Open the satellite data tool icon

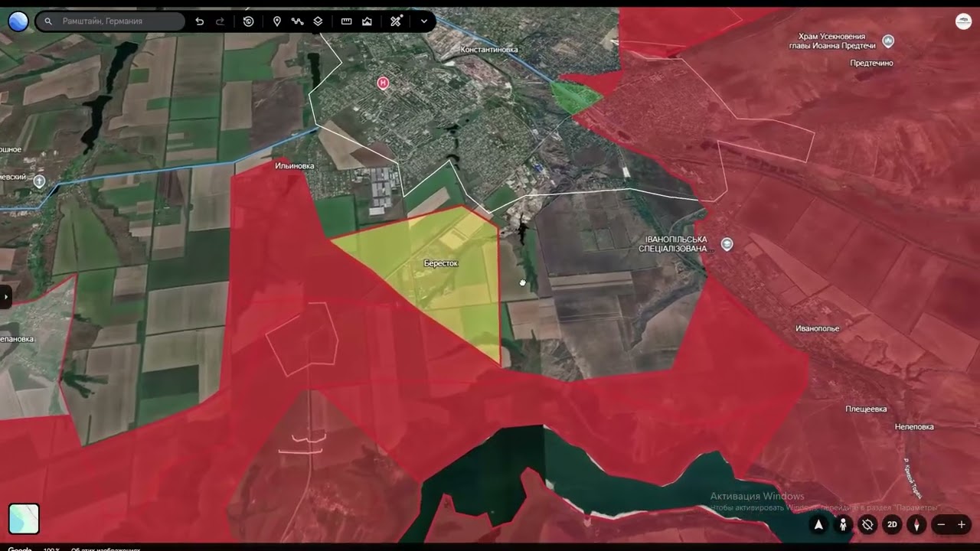click(x=396, y=21)
